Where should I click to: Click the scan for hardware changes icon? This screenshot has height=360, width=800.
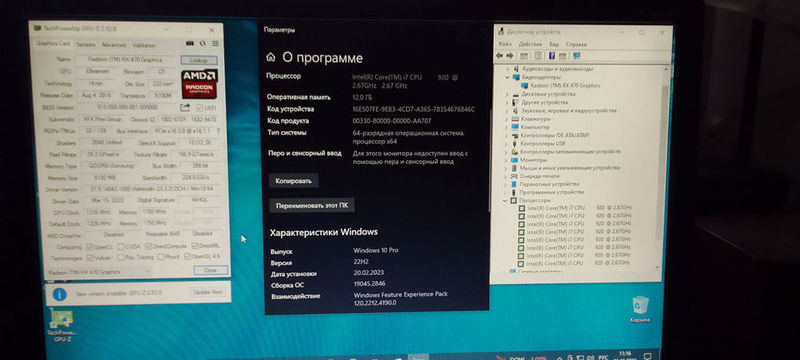pos(577,56)
